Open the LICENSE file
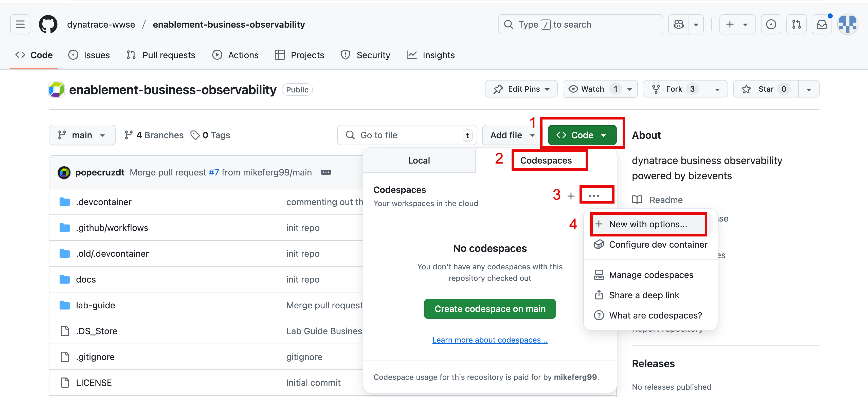The height and width of the screenshot is (397, 868). [94, 383]
